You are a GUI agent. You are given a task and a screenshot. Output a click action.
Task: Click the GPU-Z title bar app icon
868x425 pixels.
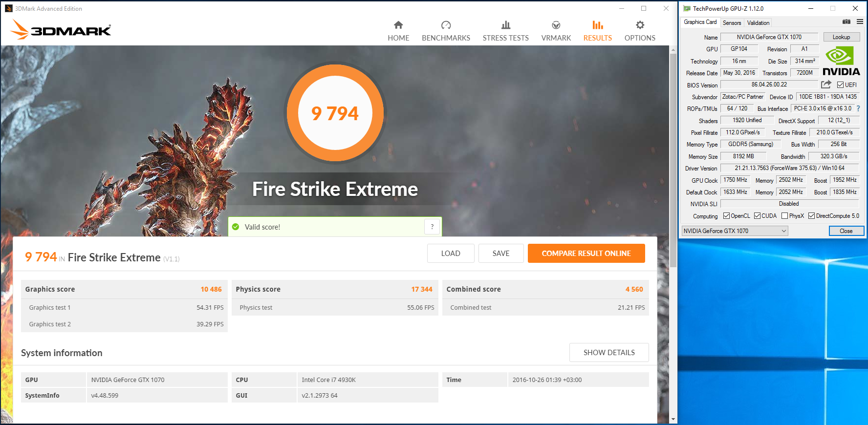[687, 8]
